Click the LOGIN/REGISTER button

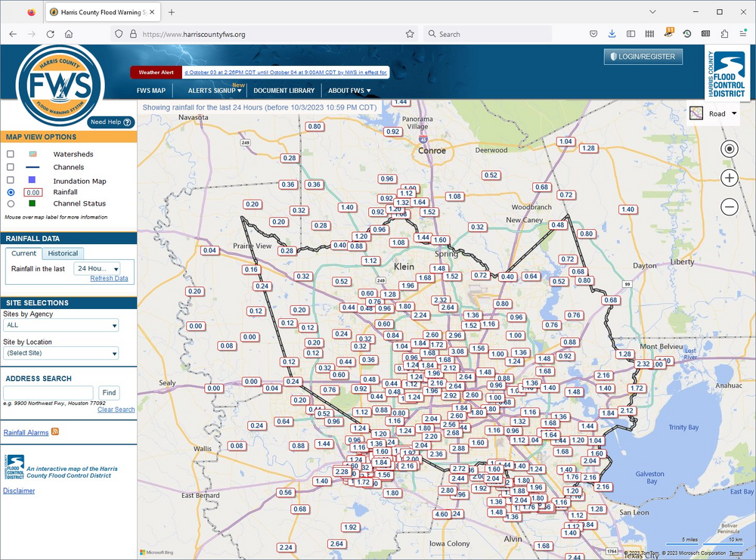tap(643, 57)
